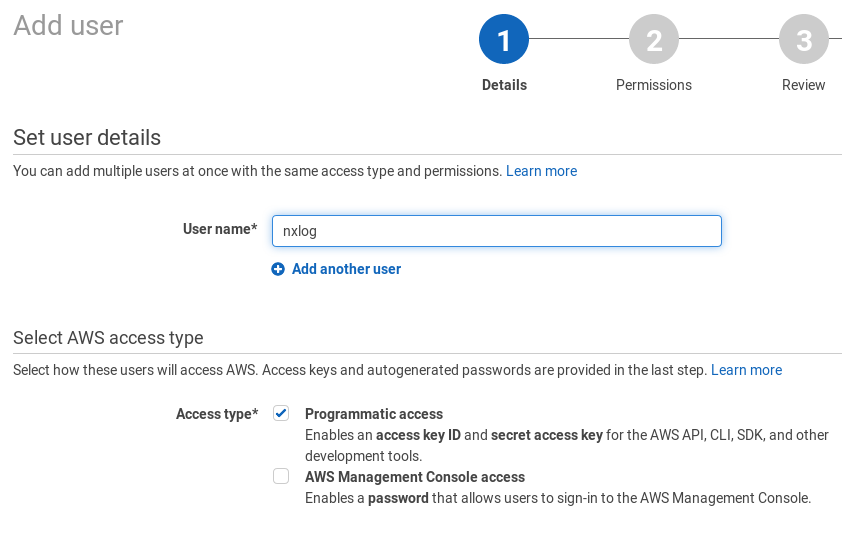Viewport: 842px width, 533px height.
Task: Click the 'User name*' field label
Action: (220, 229)
